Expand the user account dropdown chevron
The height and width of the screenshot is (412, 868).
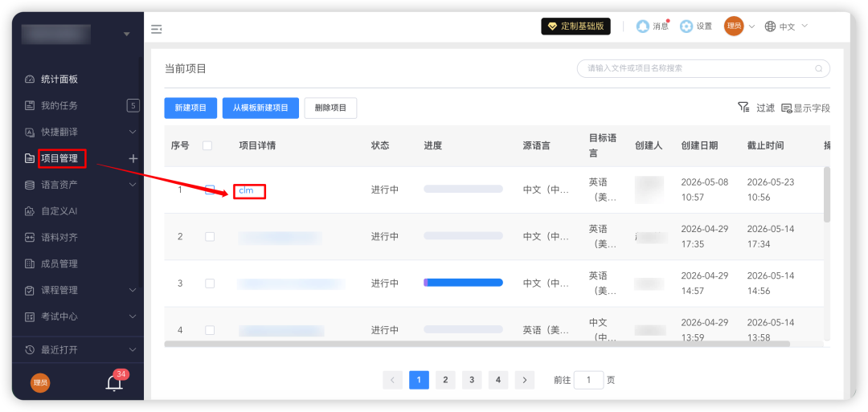coord(751,27)
